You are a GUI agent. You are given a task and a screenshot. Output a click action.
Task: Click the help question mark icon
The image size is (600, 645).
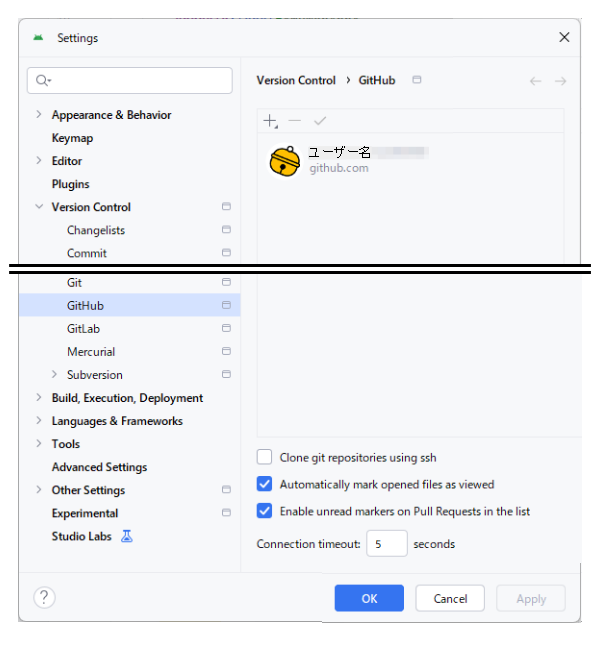tap(44, 598)
